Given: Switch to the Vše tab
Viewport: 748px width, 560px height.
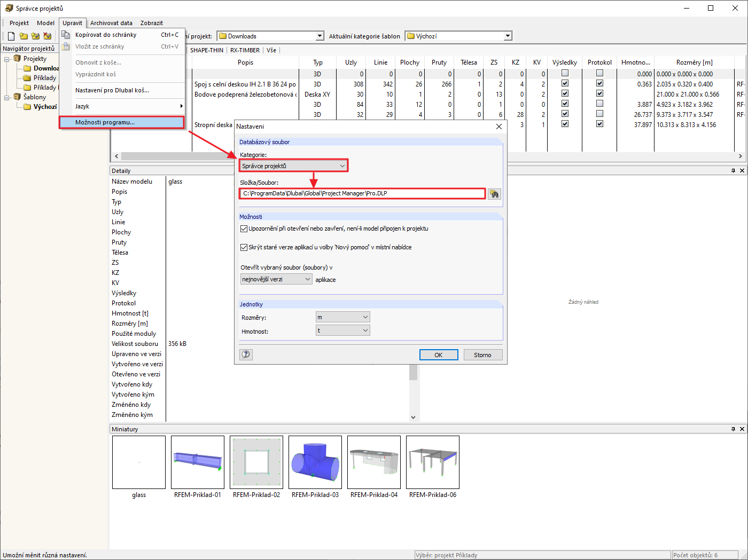Looking at the screenshot, I should tap(271, 50).
